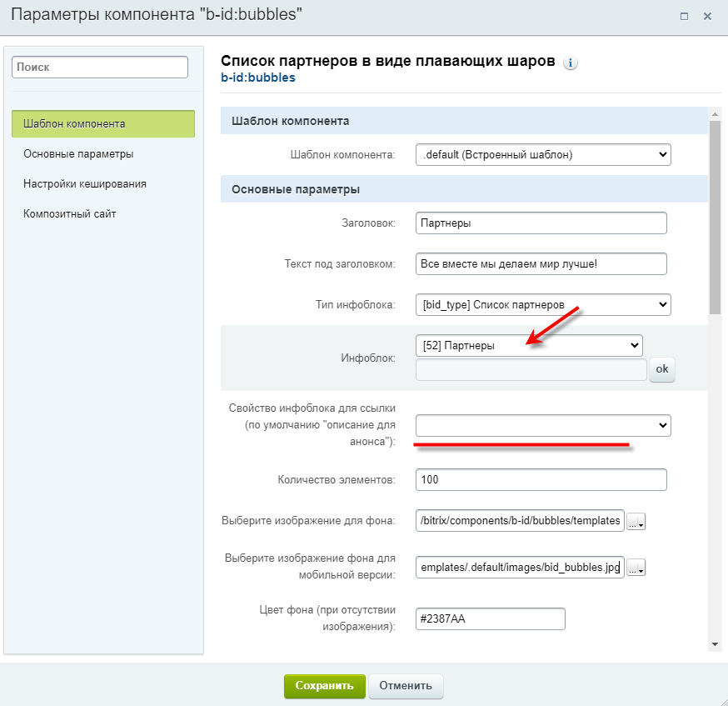This screenshot has width=728, height=706.
Task: Click the Выберите изображение для фона: label
Action: point(308,521)
